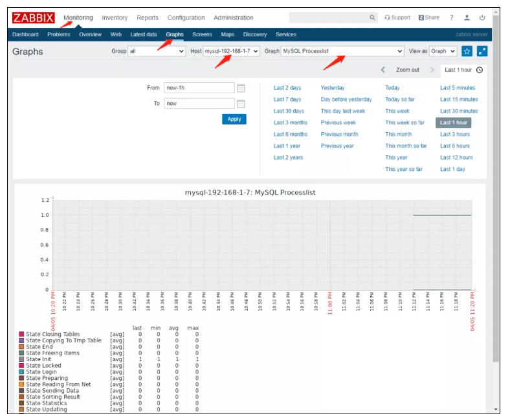Go to the Services submenu
Viewport: 510px width, 420px height.
[x=286, y=34]
